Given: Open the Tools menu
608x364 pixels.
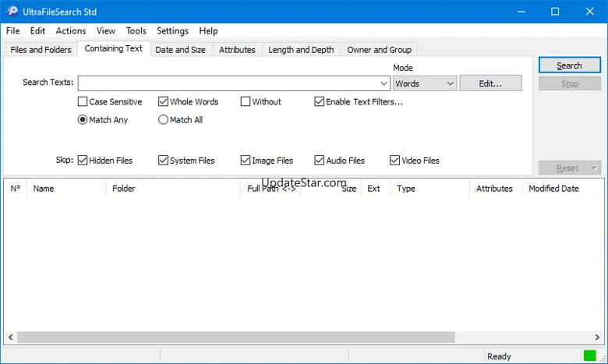Looking at the screenshot, I should point(136,30).
